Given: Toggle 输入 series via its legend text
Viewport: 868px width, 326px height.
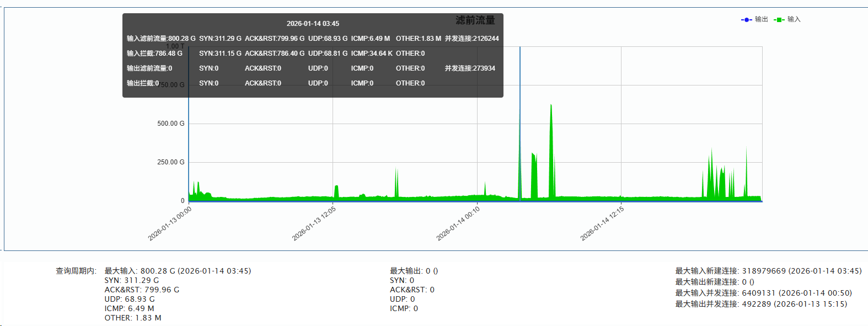Looking at the screenshot, I should point(794,19).
